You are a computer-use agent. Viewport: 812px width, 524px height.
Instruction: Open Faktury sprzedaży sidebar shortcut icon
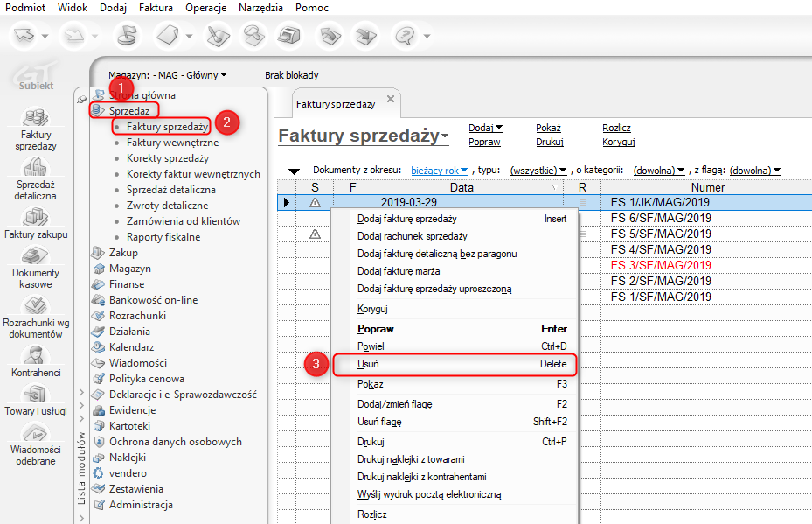coord(35,118)
